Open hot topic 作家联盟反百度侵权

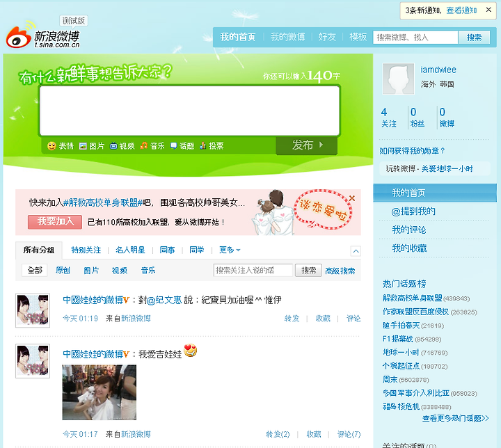(x=415, y=312)
